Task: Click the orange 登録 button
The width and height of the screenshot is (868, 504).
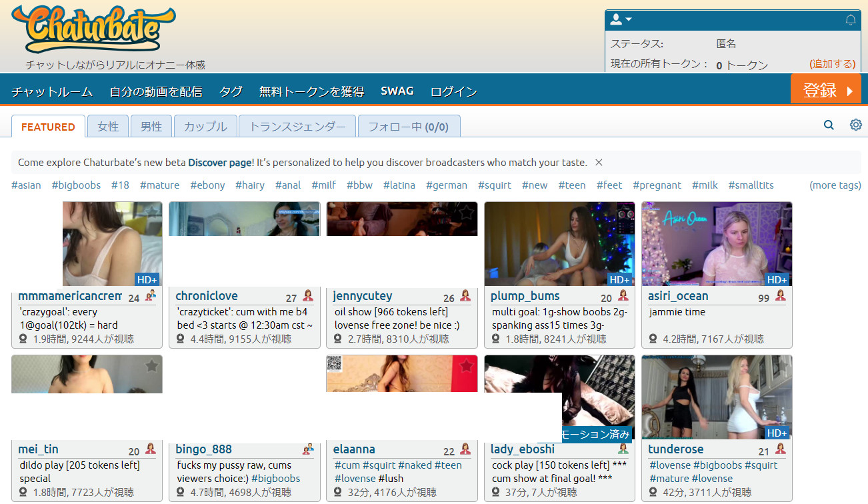Action: coord(825,91)
